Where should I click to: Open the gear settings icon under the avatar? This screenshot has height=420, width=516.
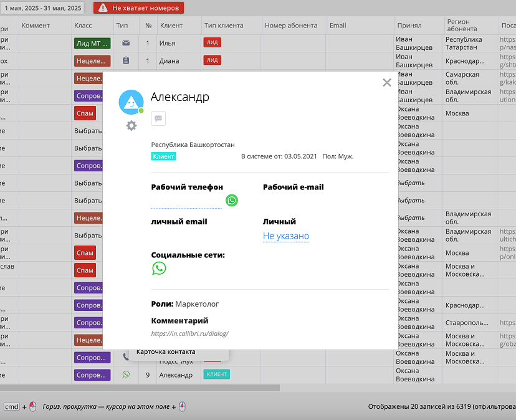(x=131, y=125)
